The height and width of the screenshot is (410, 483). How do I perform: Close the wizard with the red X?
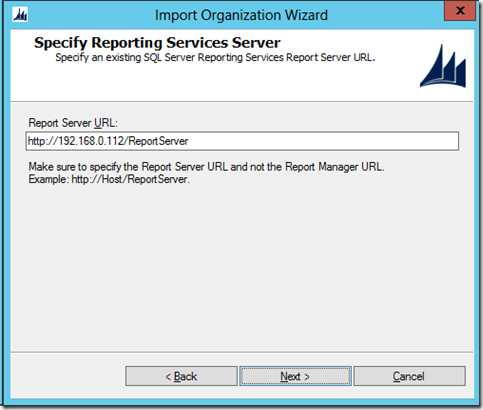[x=460, y=11]
